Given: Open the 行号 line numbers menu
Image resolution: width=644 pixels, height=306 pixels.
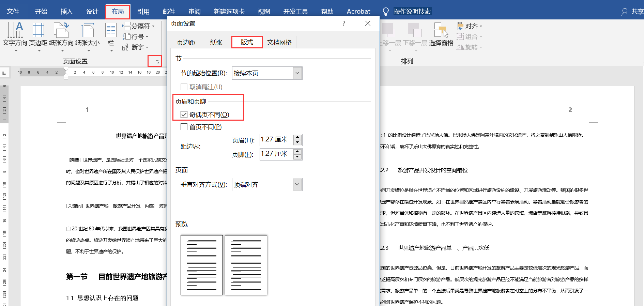Looking at the screenshot, I should [x=136, y=36].
